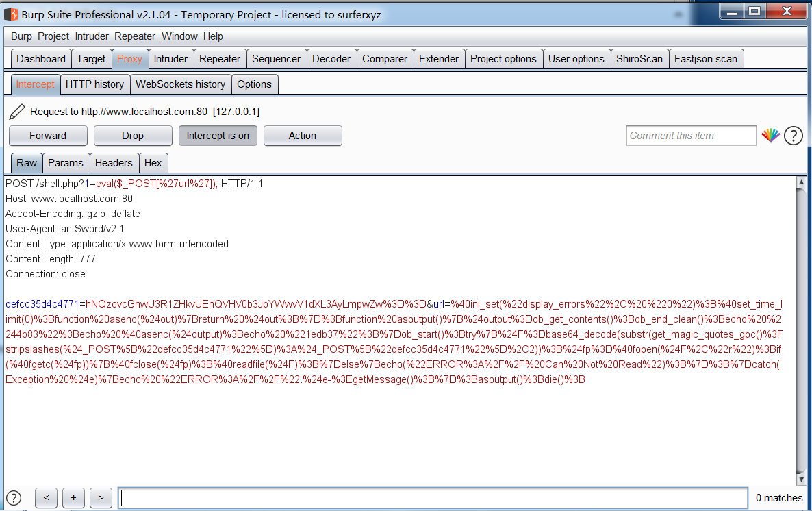This screenshot has width=812, height=511.
Task: Click the defcc35d4c4771 parameter name in body
Action: coord(42,304)
